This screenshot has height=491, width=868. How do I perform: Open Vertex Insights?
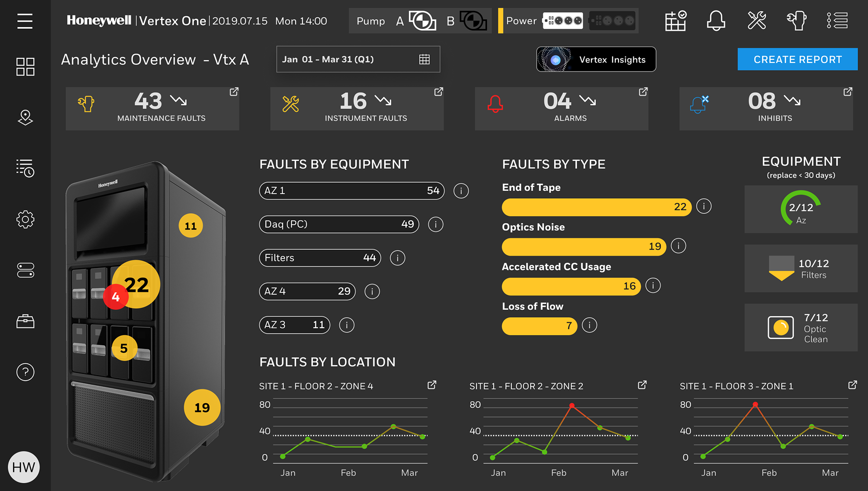[x=596, y=59]
